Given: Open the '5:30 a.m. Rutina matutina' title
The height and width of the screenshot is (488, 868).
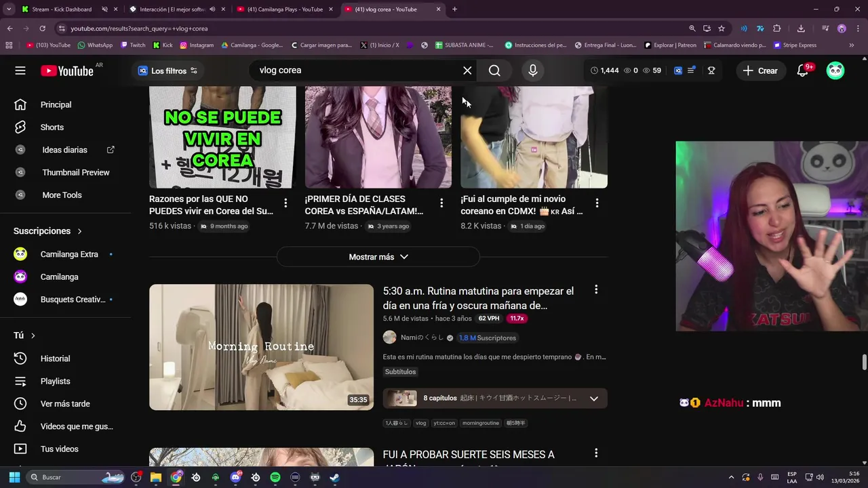Looking at the screenshot, I should click(478, 298).
